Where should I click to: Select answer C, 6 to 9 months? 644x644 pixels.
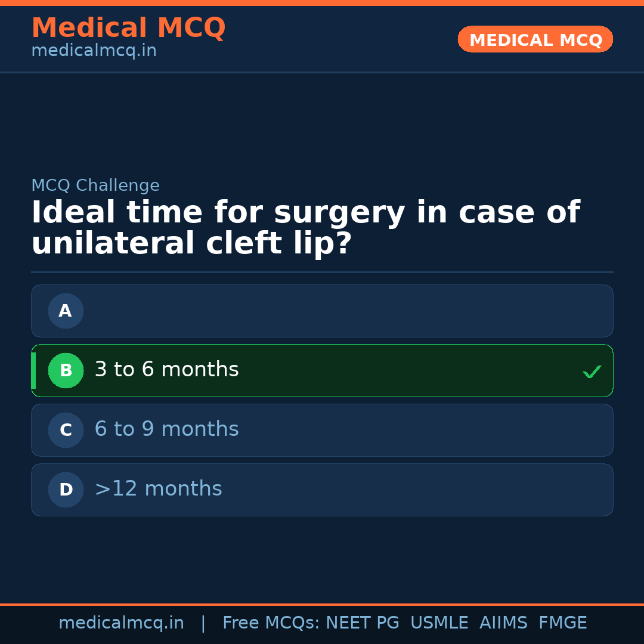[322, 430]
